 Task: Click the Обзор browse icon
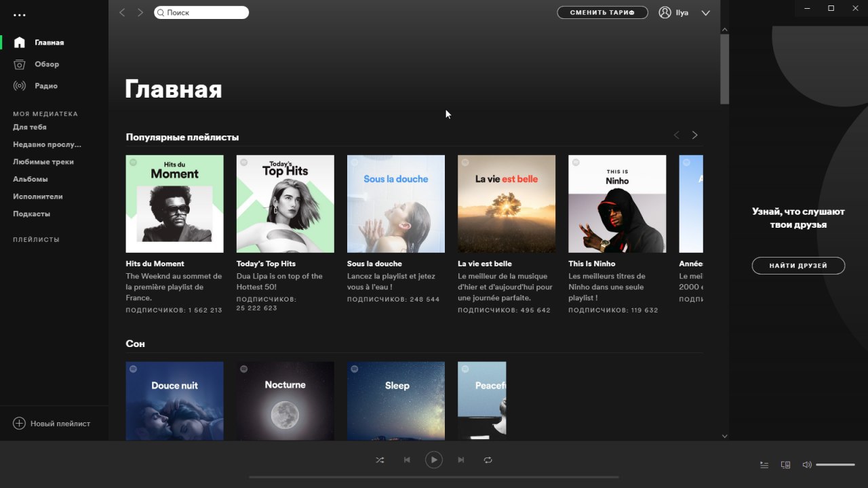(x=20, y=64)
